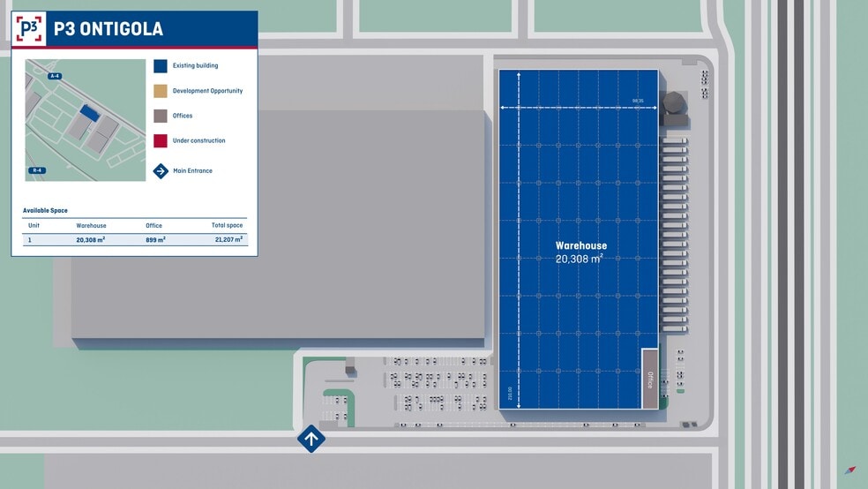This screenshot has width=868, height=489.
Task: Select the Warehouse 20,308 m² label on the building
Action: [x=580, y=252]
